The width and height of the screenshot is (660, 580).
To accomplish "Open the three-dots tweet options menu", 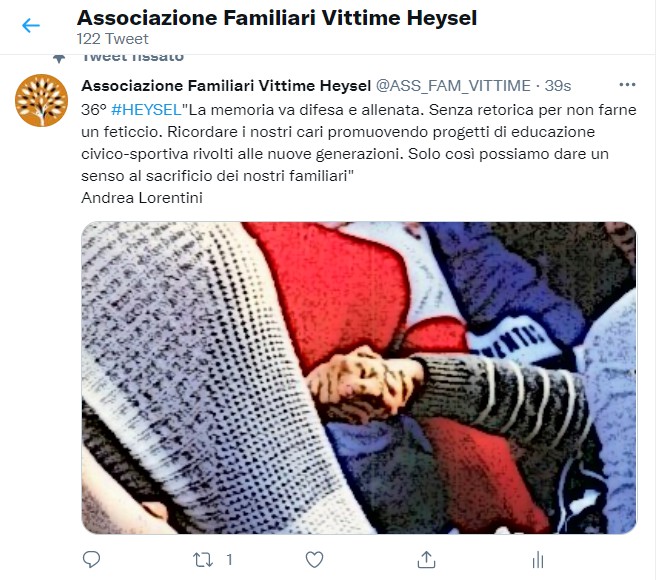I will (627, 85).
